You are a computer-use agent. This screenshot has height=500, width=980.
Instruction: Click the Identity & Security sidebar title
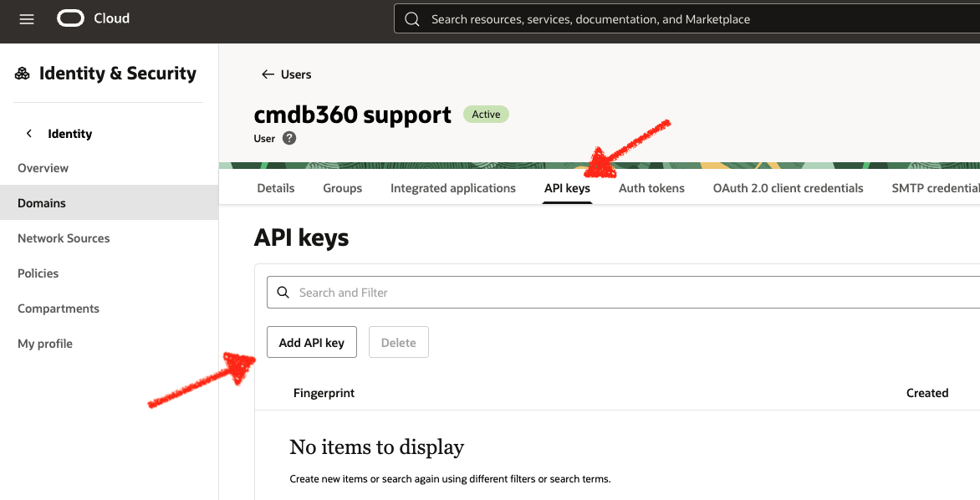pyautogui.click(x=118, y=74)
